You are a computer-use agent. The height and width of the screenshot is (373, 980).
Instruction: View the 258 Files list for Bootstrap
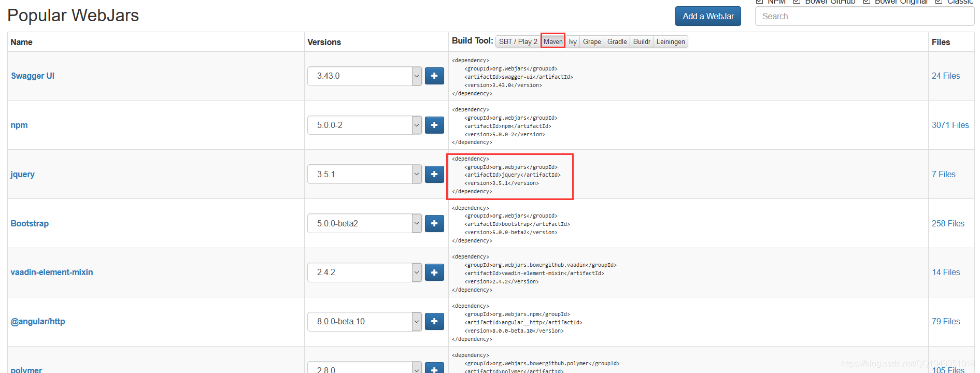(x=948, y=223)
